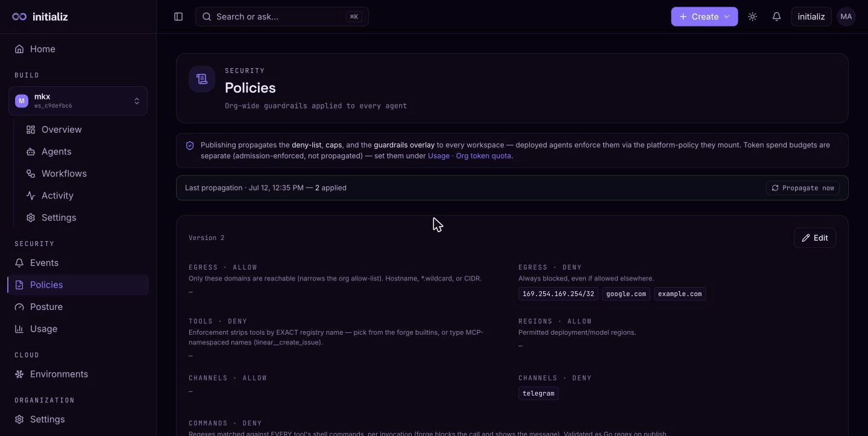This screenshot has height=436, width=868.
Task: Toggle the sidebar panel icon
Action: coord(178,17)
